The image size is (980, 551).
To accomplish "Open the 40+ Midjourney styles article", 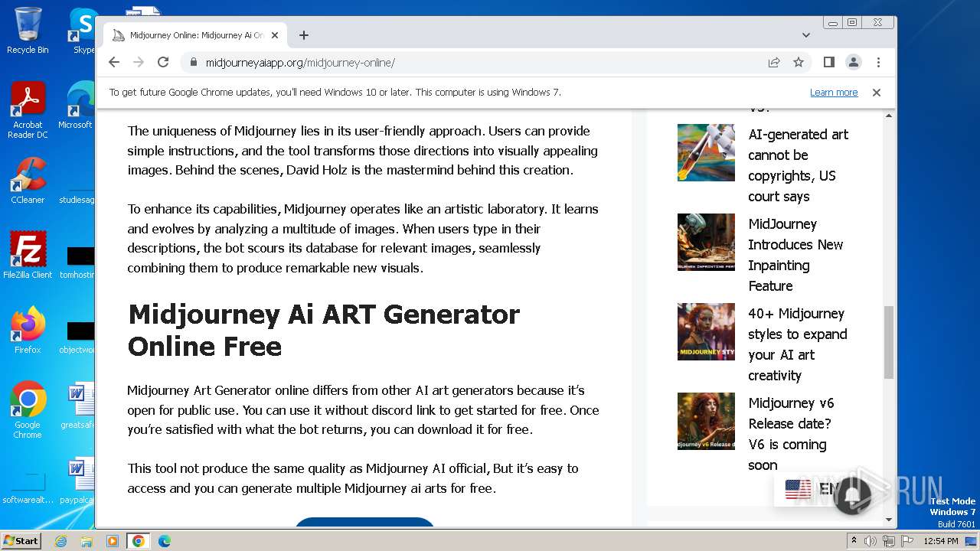I will (797, 344).
